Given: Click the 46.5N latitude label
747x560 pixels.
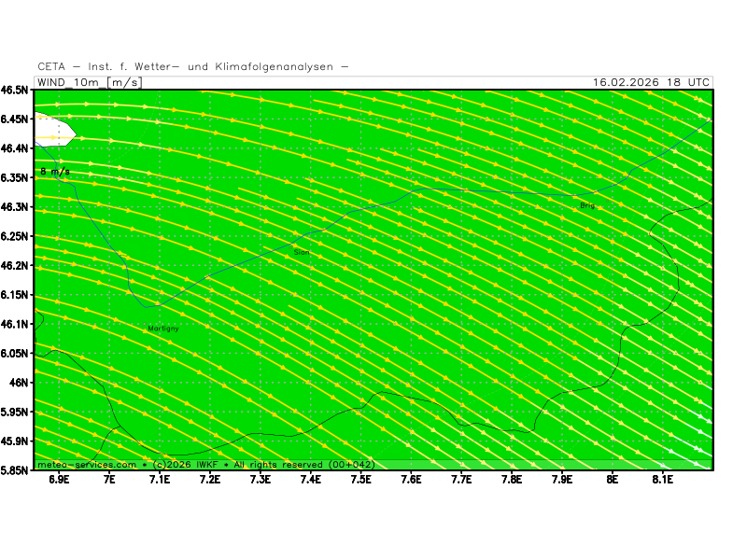Looking at the screenshot, I should 16,91.
